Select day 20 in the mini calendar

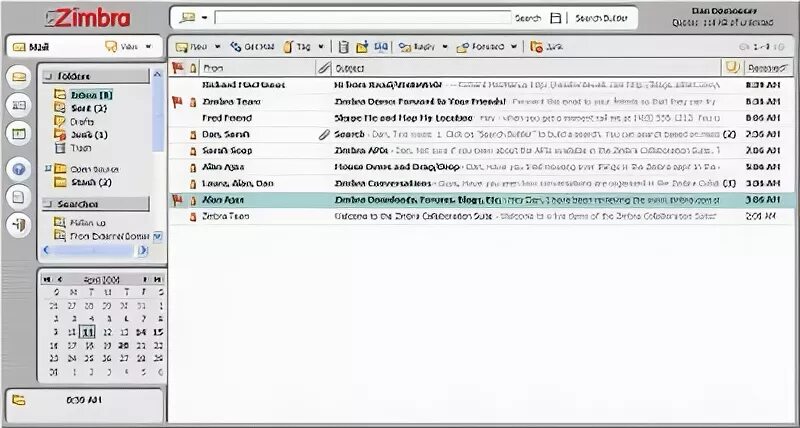(123, 345)
